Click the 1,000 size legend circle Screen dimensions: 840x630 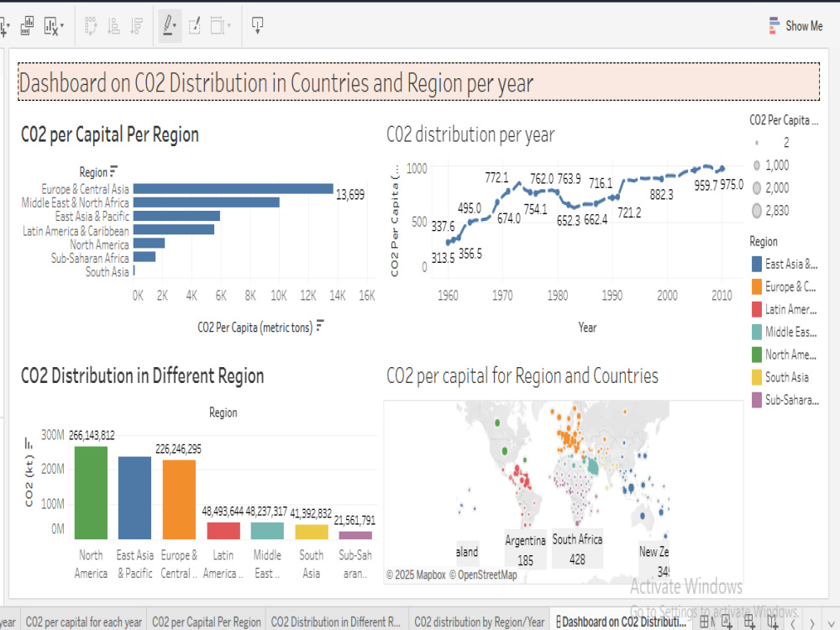point(757,165)
